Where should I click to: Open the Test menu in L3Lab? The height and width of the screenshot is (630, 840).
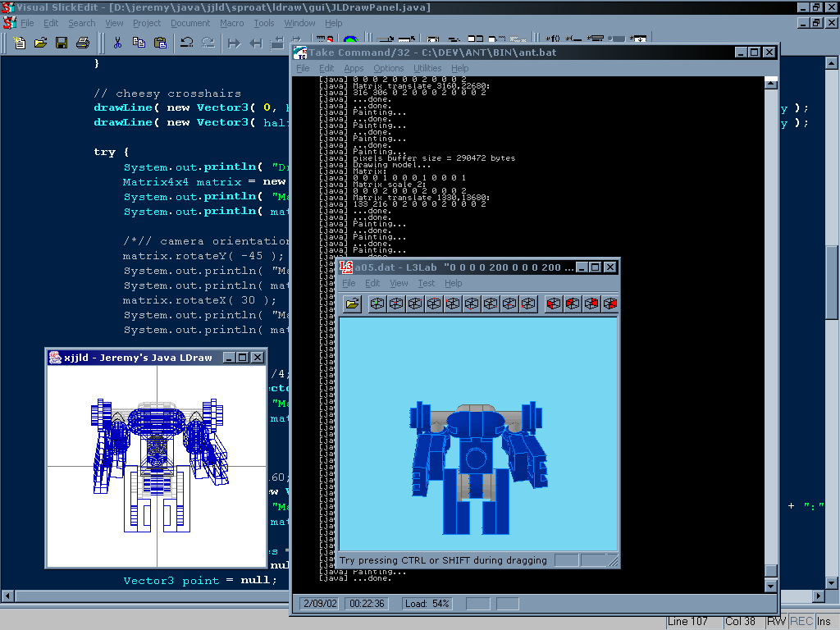coord(427,283)
